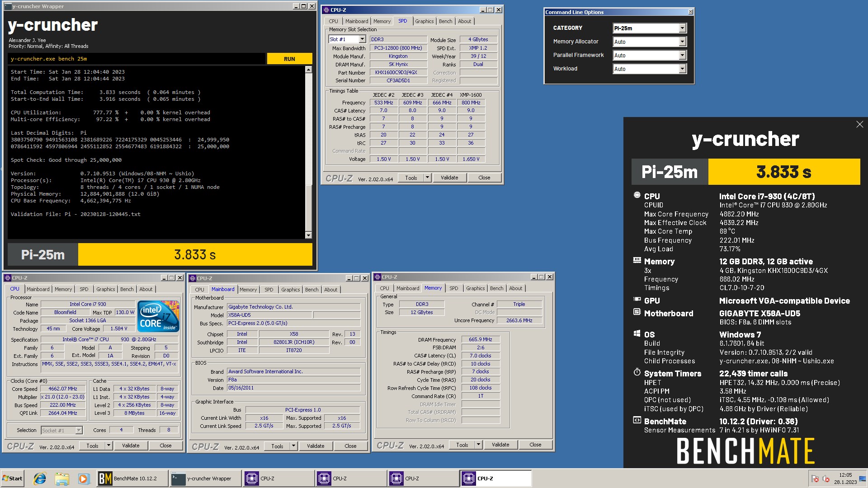Screen dimensions: 868x488
Task: Close the BenchMate result panel X
Action: (859, 124)
